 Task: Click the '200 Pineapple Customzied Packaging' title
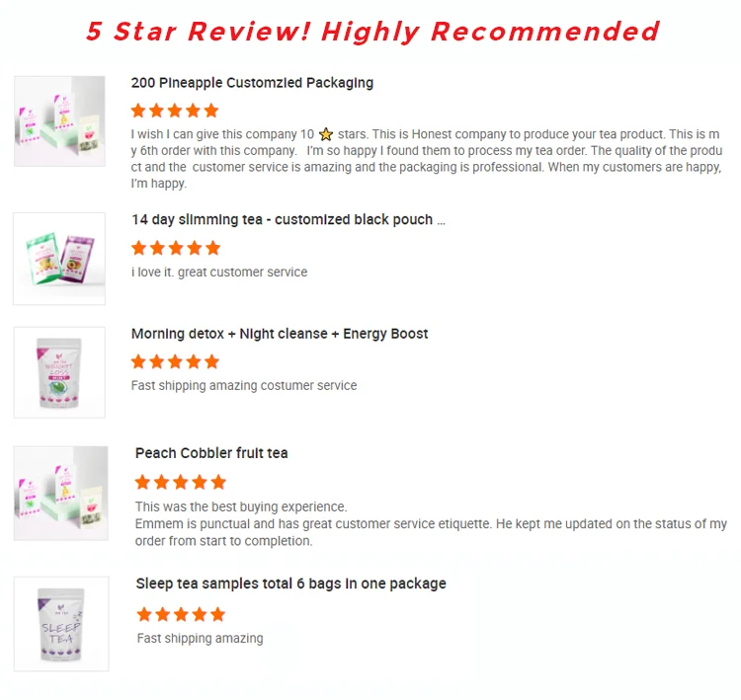click(252, 83)
